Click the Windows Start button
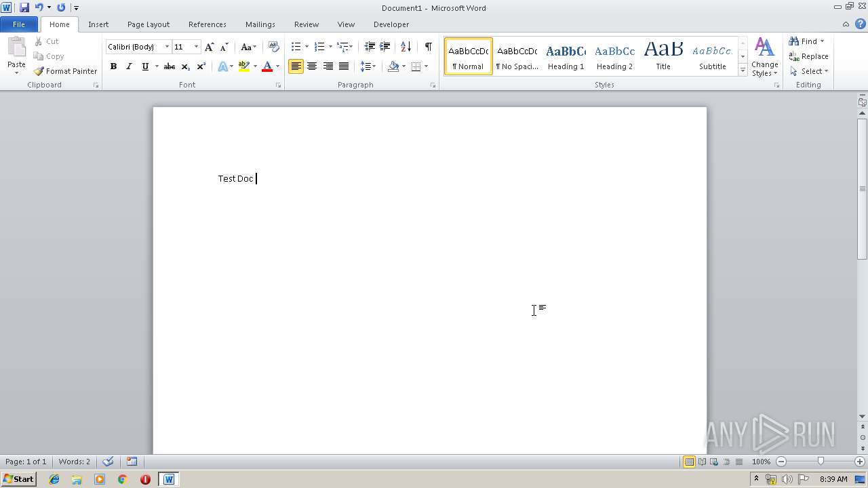The width and height of the screenshot is (868, 488). (18, 479)
